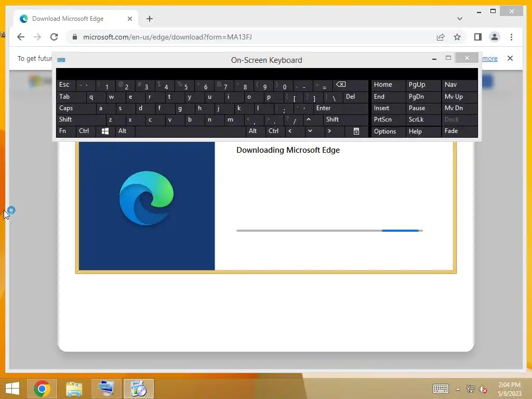Tap the Home key

(388, 85)
